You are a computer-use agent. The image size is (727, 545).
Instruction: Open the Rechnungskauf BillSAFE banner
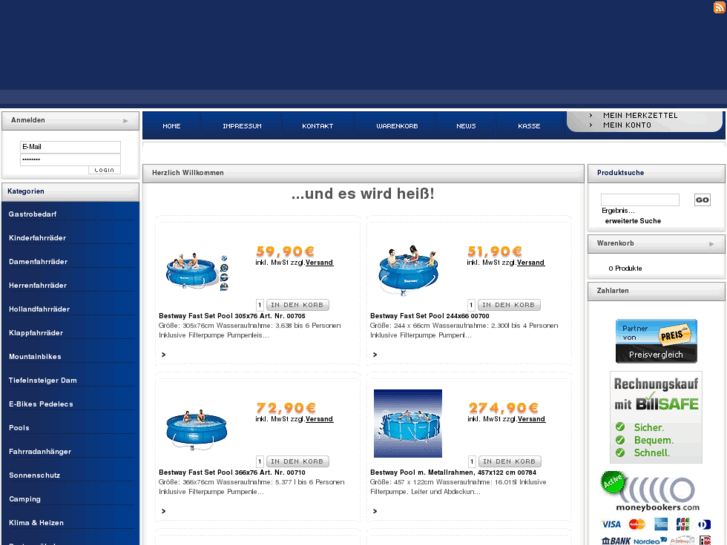pyautogui.click(x=656, y=417)
